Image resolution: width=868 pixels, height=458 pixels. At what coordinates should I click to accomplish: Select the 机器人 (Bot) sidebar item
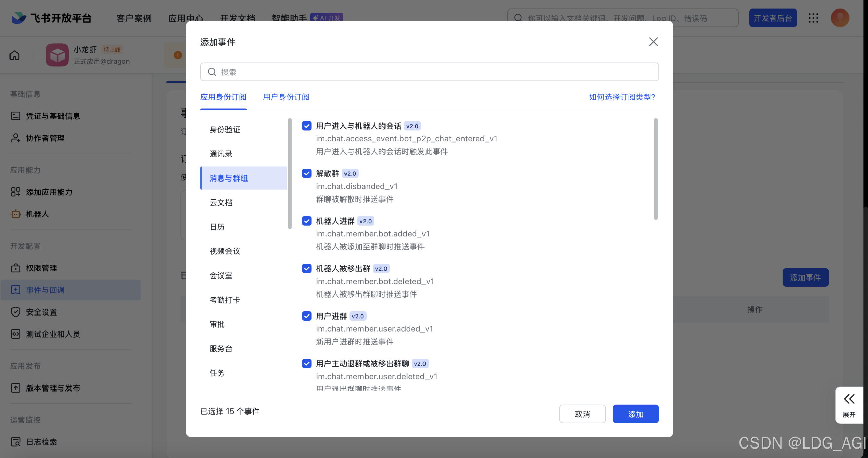(x=38, y=214)
